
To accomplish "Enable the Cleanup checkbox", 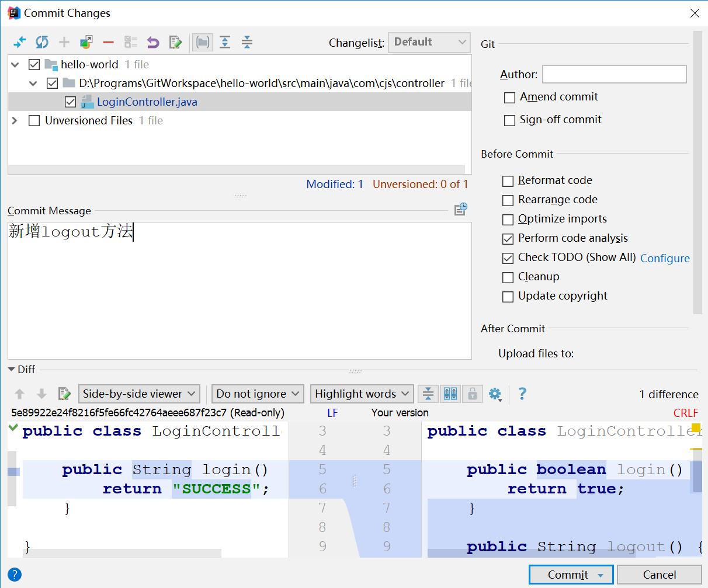I will (x=508, y=277).
